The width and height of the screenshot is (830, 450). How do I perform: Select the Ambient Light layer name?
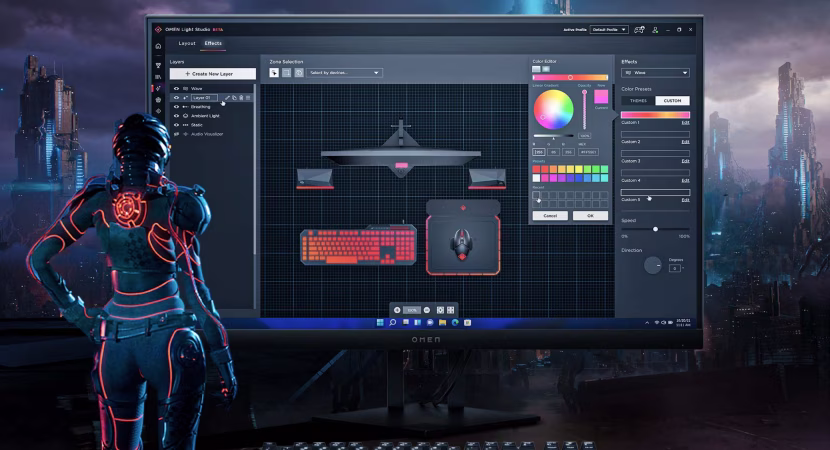[205, 116]
